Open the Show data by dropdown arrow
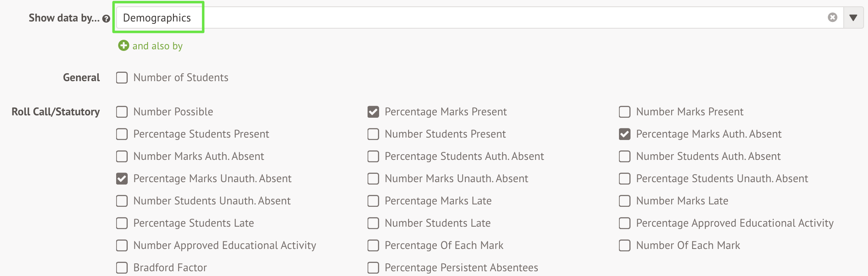The height and width of the screenshot is (276, 868). pyautogui.click(x=853, y=17)
